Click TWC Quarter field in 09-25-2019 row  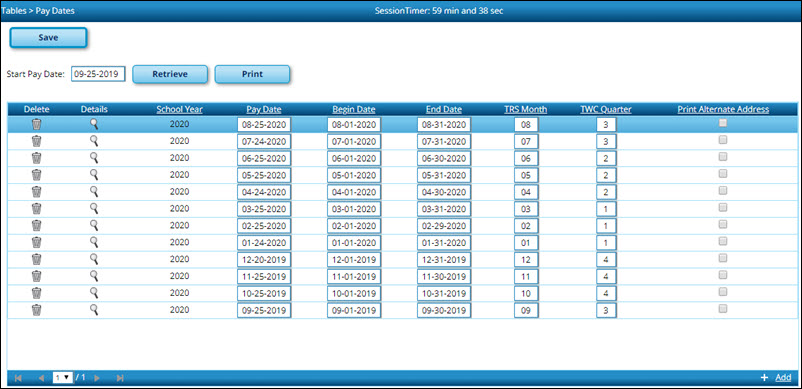coord(606,310)
